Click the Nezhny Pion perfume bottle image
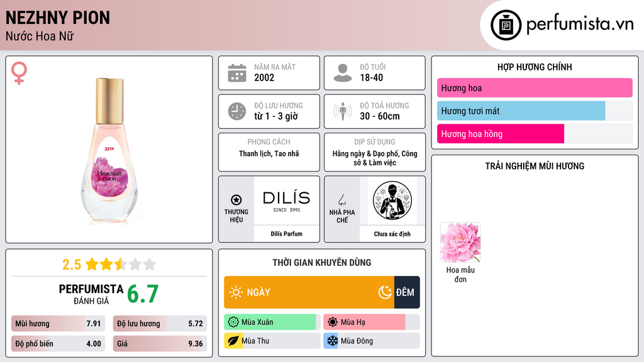 tap(109, 151)
